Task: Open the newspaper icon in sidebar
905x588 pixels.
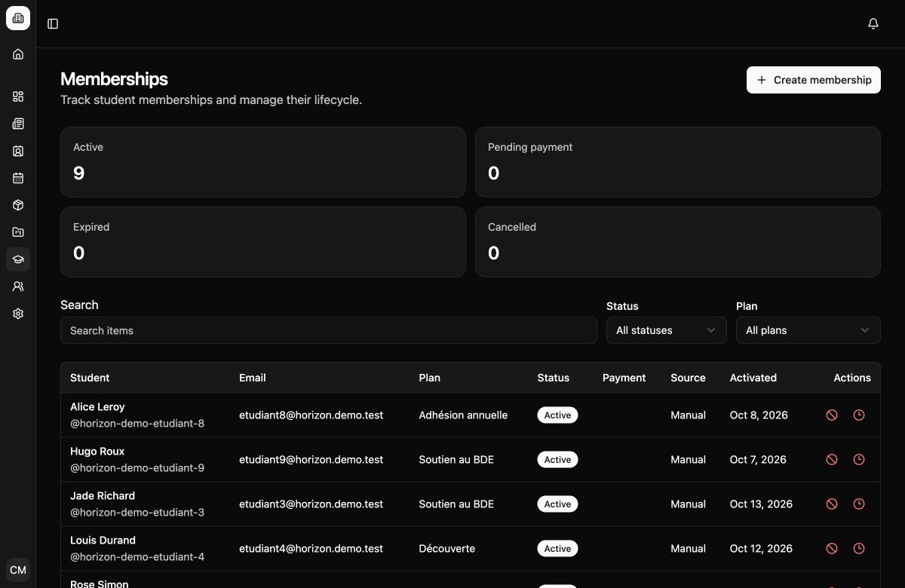Action: pyautogui.click(x=18, y=124)
